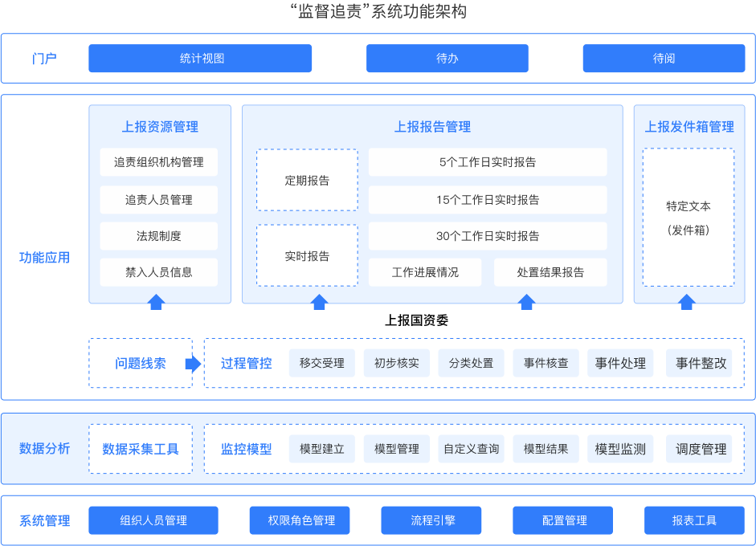Open the 模型监测 box
Screen dimensions: 756x546
620,449
